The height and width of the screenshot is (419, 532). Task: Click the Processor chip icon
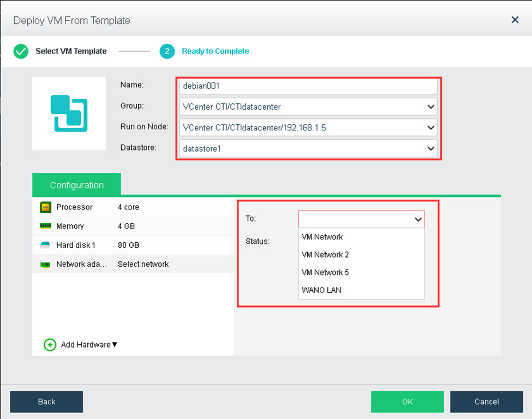pyautogui.click(x=45, y=207)
